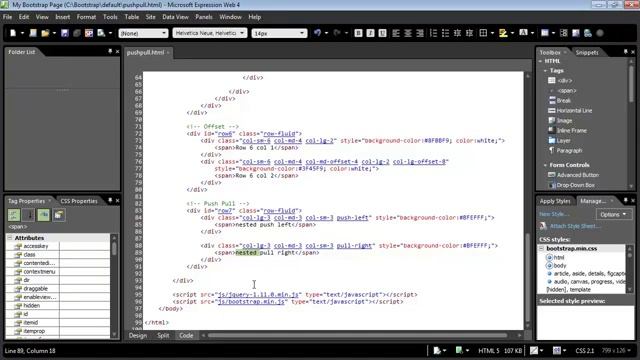
Task: Switch to the Snippets tab
Action: pyautogui.click(x=587, y=52)
